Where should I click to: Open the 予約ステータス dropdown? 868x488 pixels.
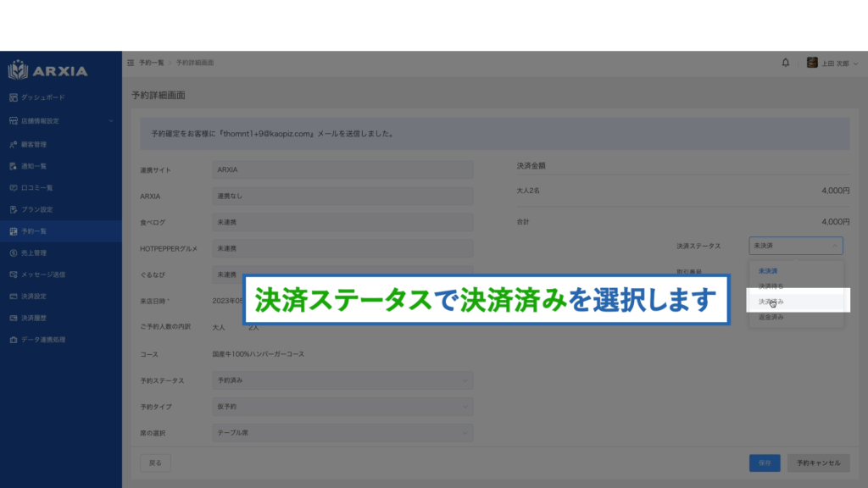(342, 381)
